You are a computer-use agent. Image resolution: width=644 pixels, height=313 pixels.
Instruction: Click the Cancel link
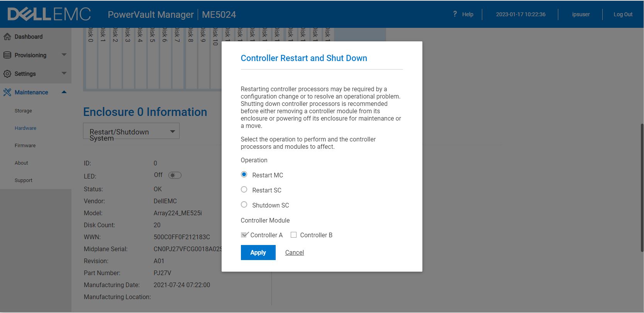[295, 253]
